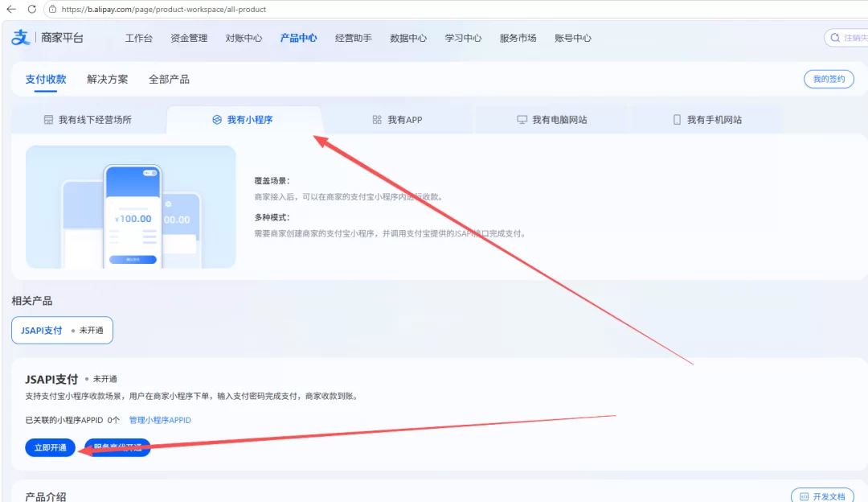868x502 pixels.
Task: Select 我有手机网站 scenario tab
Action: coord(707,120)
